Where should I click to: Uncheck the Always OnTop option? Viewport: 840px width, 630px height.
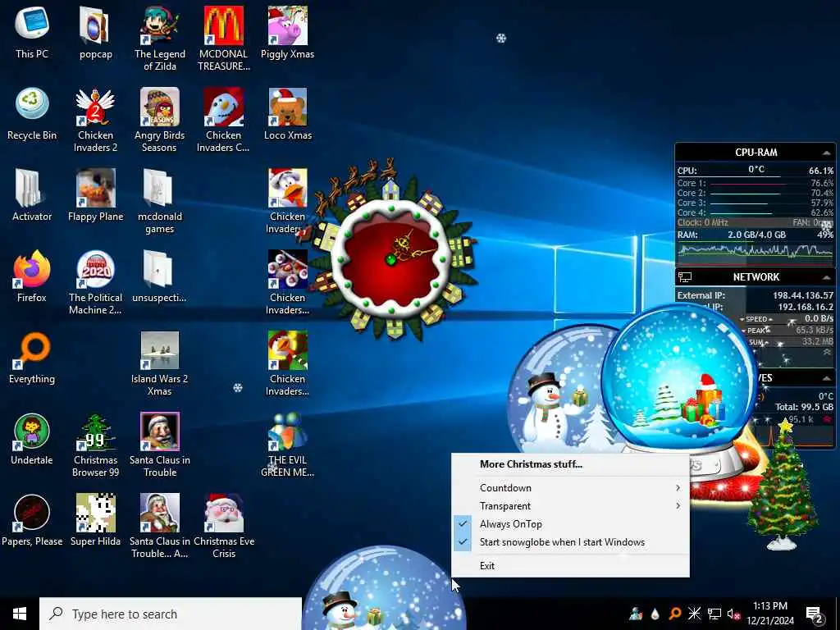pos(570,524)
